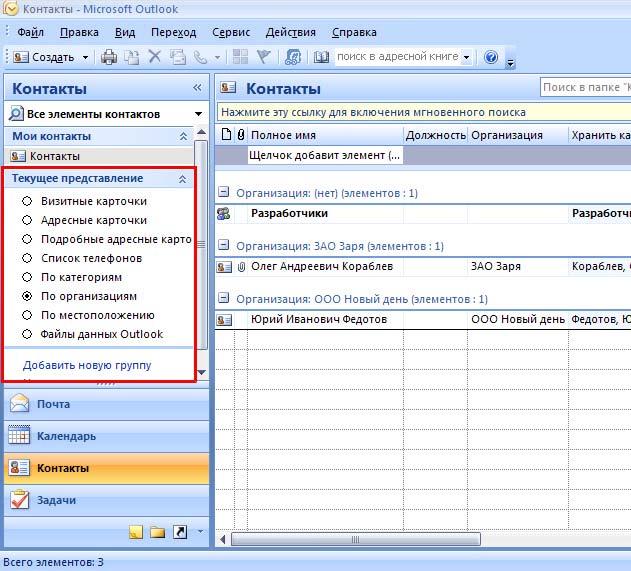Click the Attachment paperclip column header

click(241, 135)
